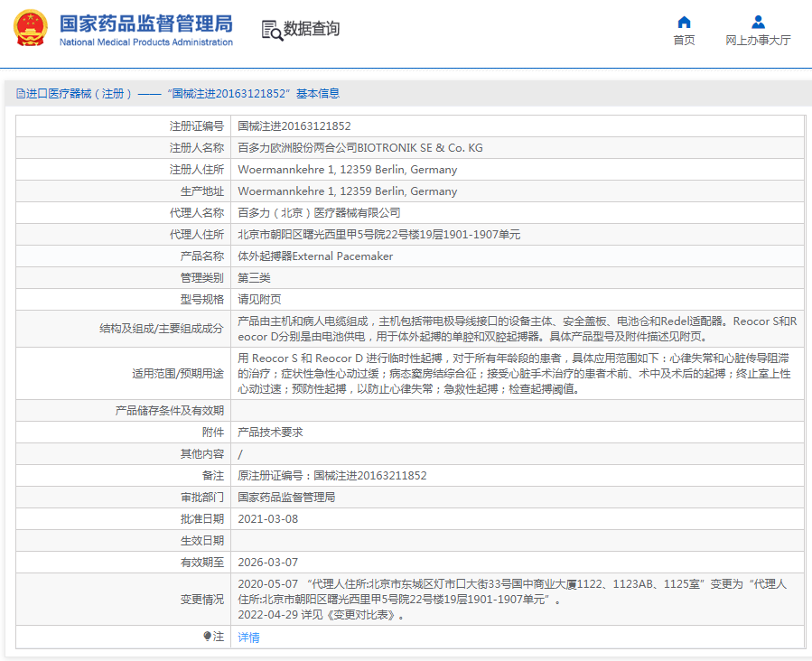Viewport: 812px width, 661px height.
Task: Go to 首页 text label
Action: [684, 41]
